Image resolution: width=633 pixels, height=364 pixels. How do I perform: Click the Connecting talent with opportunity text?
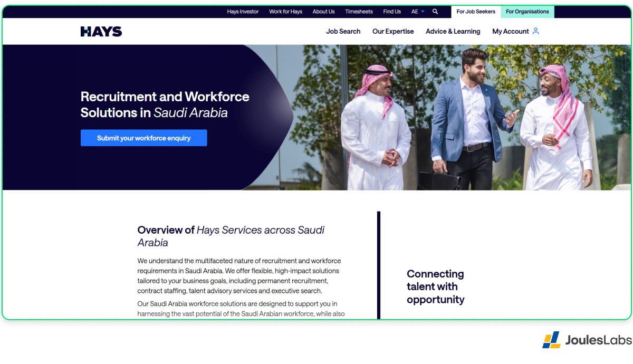click(436, 287)
